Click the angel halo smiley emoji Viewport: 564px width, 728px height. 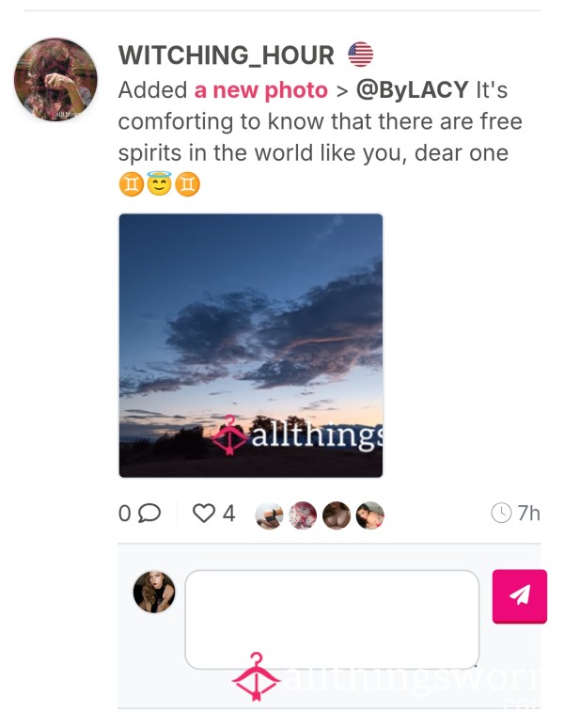(x=159, y=183)
